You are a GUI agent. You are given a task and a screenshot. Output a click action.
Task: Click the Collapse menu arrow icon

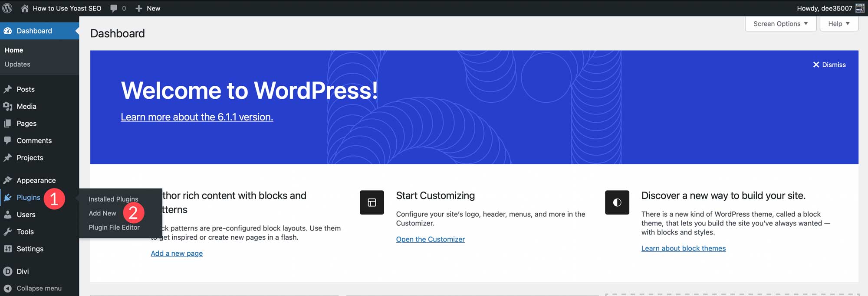pyautogui.click(x=8, y=288)
